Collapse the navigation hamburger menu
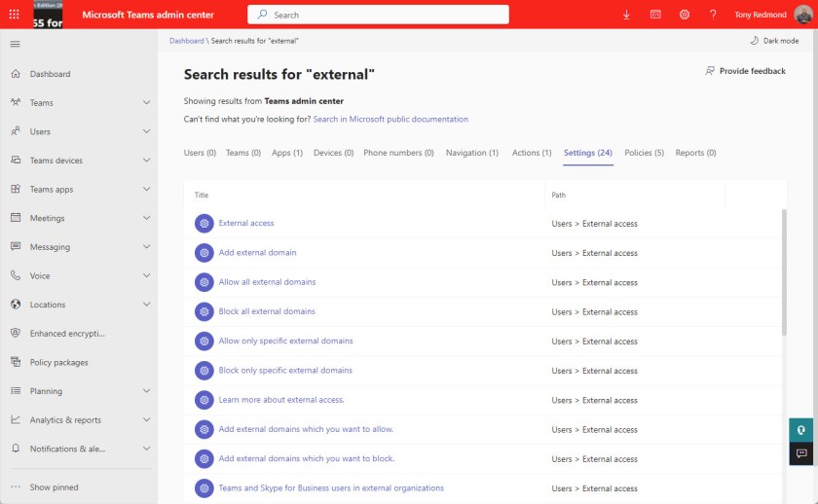This screenshot has width=818, height=504. tap(16, 44)
